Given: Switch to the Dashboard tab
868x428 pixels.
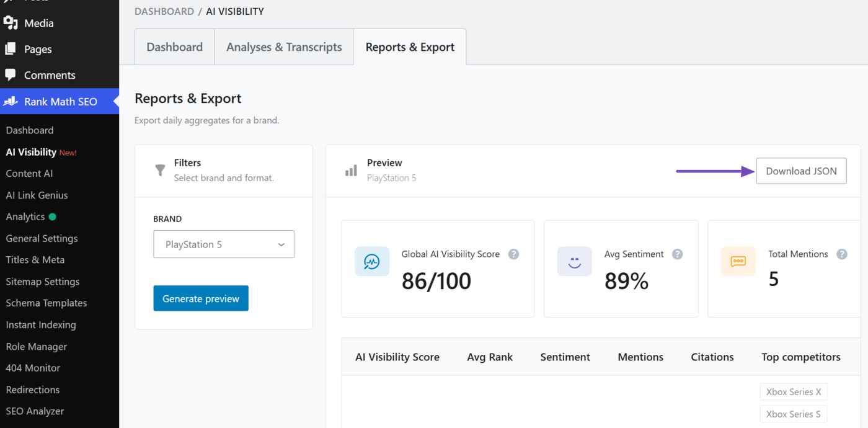Looking at the screenshot, I should (175, 47).
